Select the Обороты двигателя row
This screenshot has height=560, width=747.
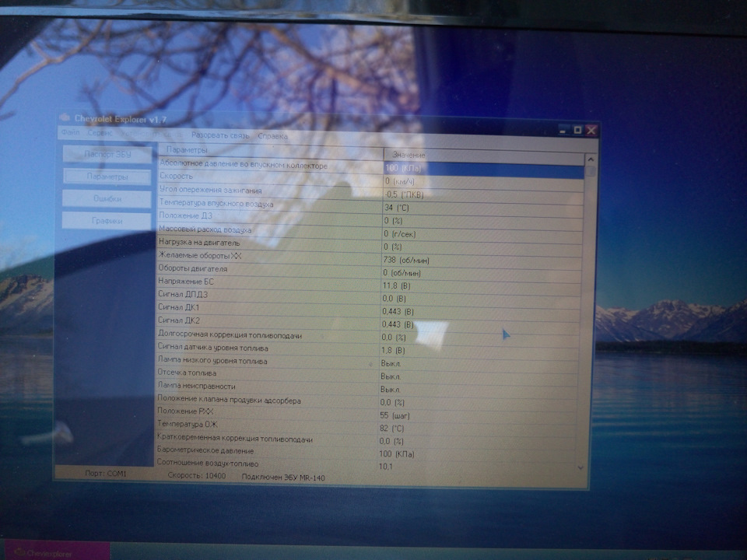click(370, 271)
